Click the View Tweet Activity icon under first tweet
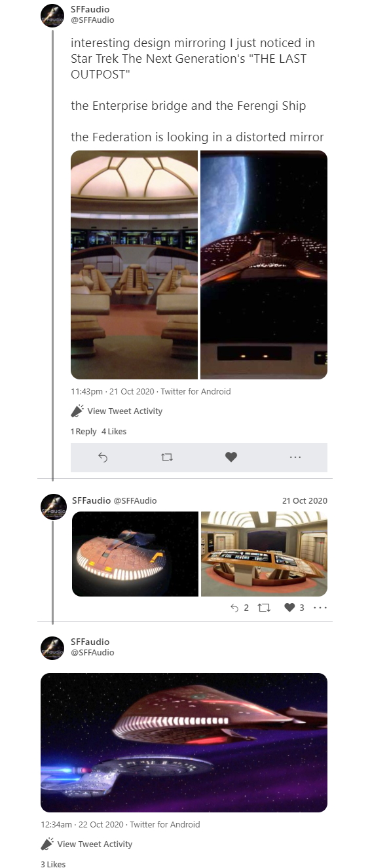The height and width of the screenshot is (868, 370). click(77, 411)
